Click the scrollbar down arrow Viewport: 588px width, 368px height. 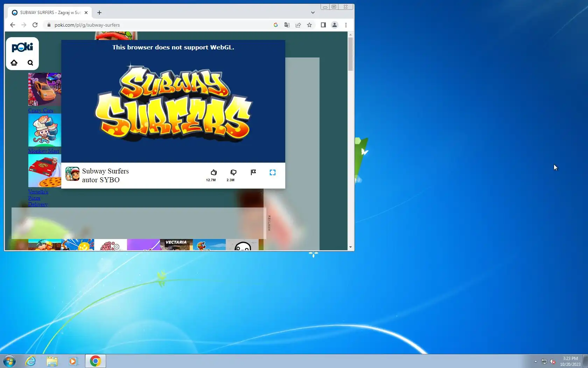point(350,247)
